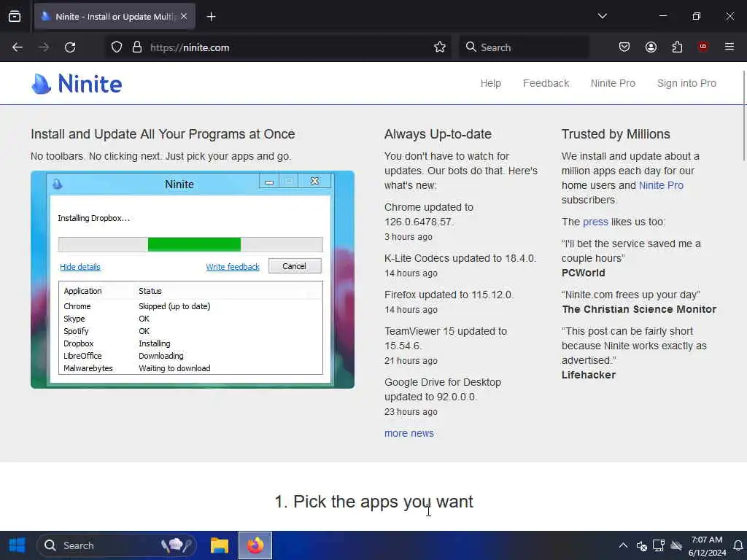
Task: Open the press link
Action: point(595,222)
